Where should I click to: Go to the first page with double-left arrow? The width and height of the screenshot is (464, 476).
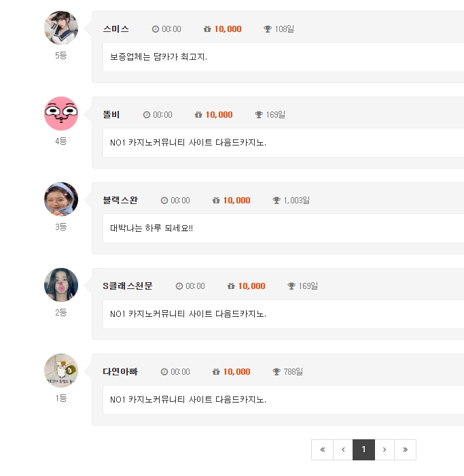tap(323, 449)
